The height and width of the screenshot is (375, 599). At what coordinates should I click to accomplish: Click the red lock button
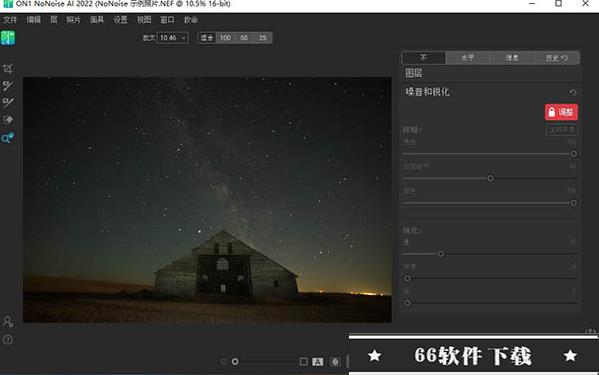click(561, 112)
